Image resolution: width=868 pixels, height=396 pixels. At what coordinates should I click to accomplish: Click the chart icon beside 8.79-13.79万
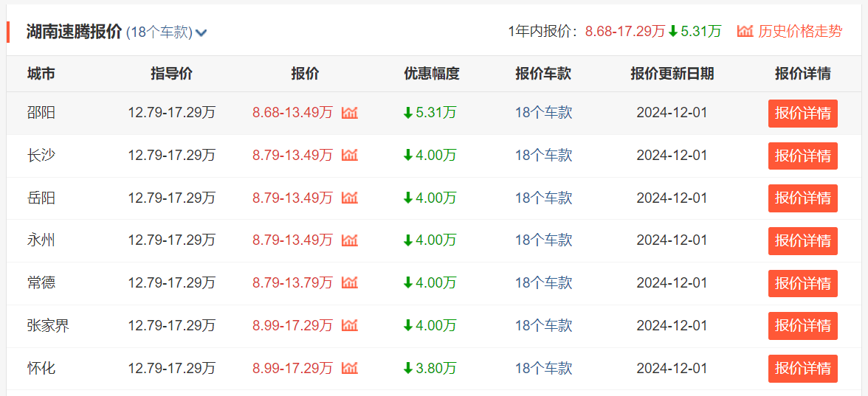point(350,283)
